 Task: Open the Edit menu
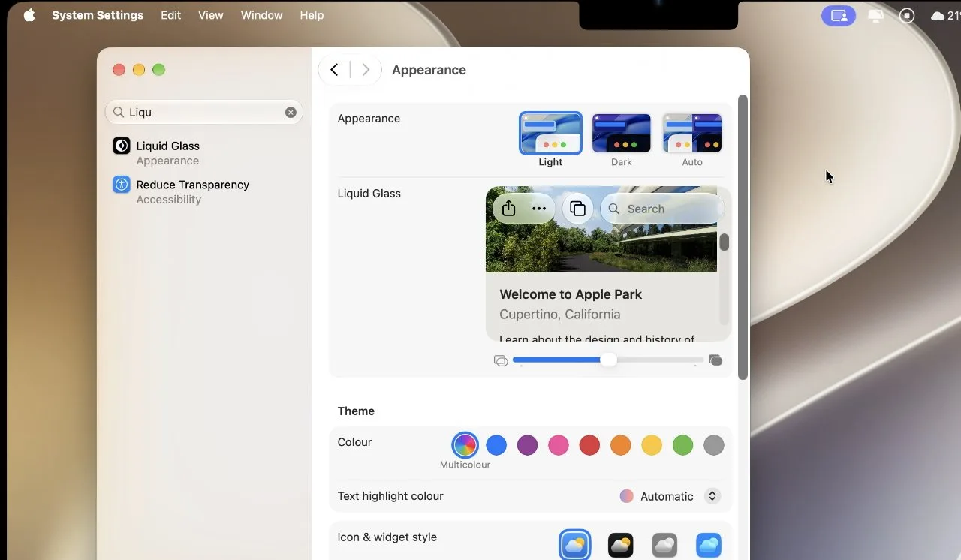171,15
